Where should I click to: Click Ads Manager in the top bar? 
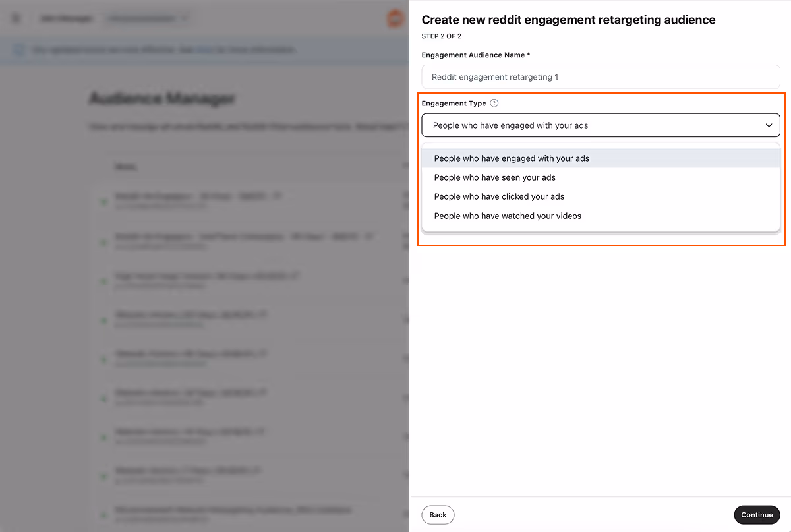click(67, 18)
